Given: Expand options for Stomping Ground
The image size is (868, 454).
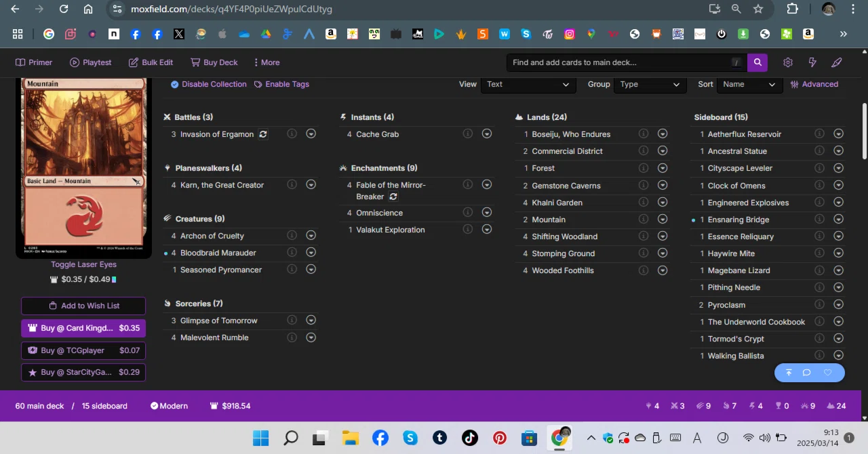Looking at the screenshot, I should tap(663, 253).
